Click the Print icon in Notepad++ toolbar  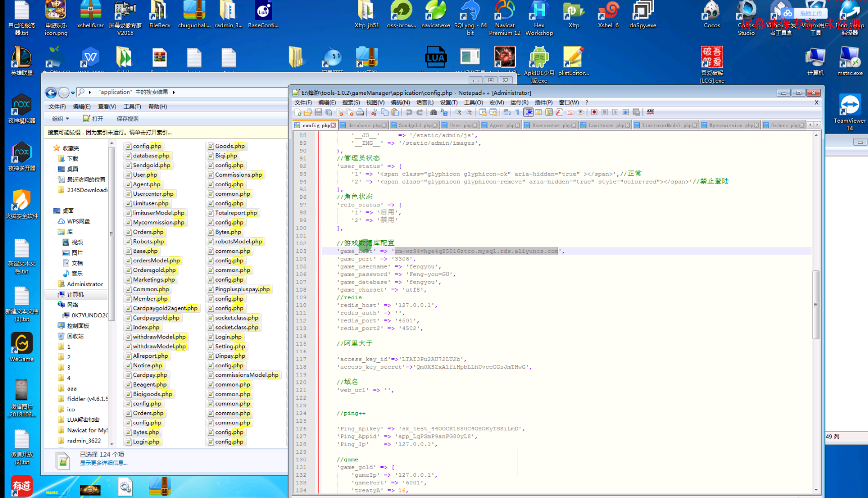click(360, 113)
